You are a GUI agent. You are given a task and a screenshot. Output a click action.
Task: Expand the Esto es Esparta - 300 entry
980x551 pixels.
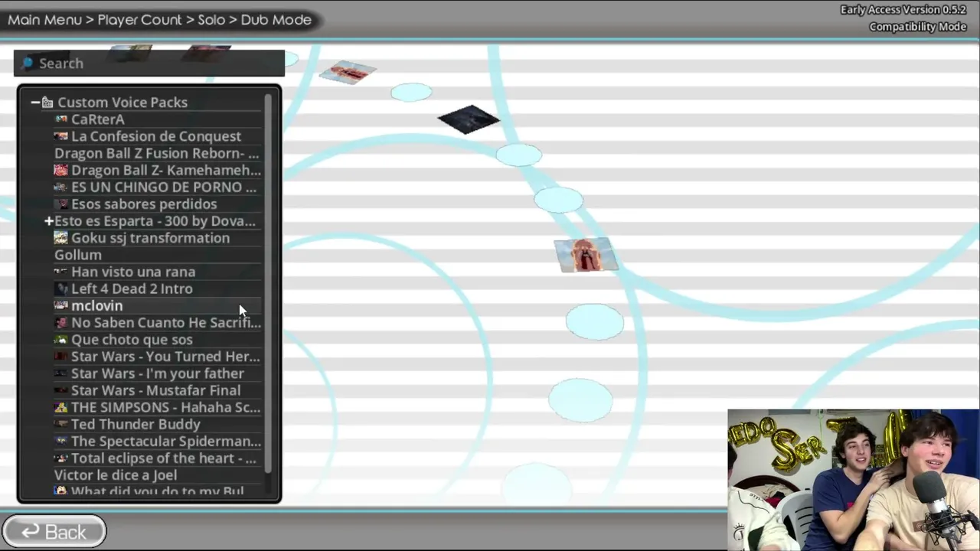click(x=49, y=221)
